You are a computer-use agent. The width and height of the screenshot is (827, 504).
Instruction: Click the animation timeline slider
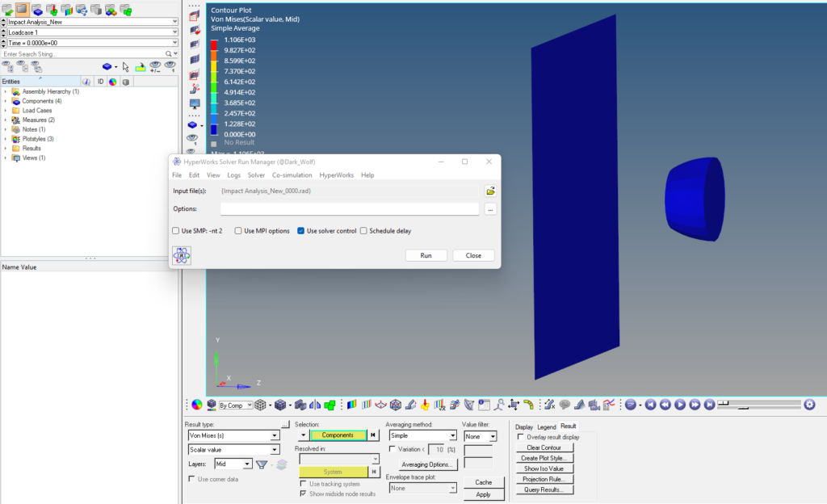pyautogui.click(x=759, y=405)
